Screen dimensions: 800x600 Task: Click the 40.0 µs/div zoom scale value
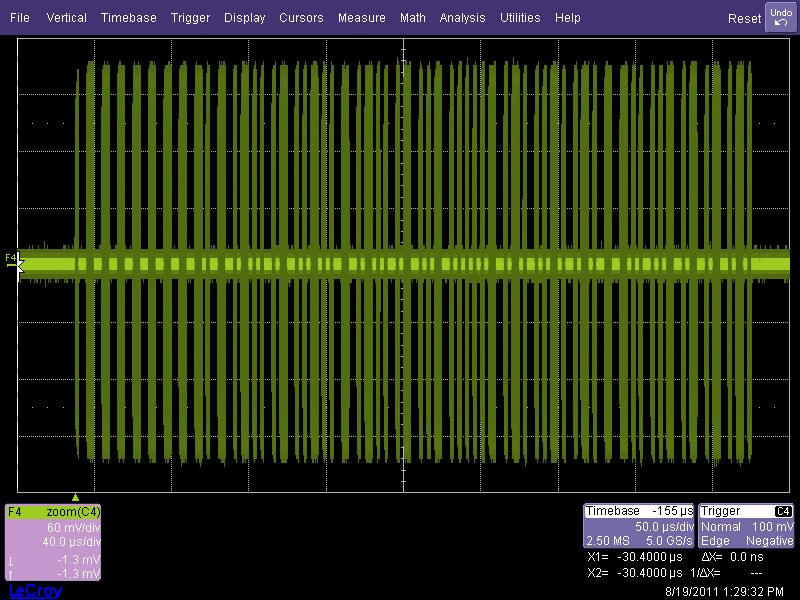click(x=71, y=542)
